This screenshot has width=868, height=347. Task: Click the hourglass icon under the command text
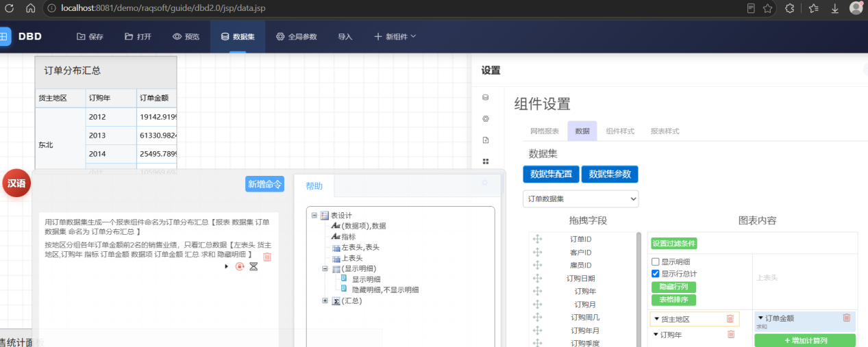pos(253,266)
